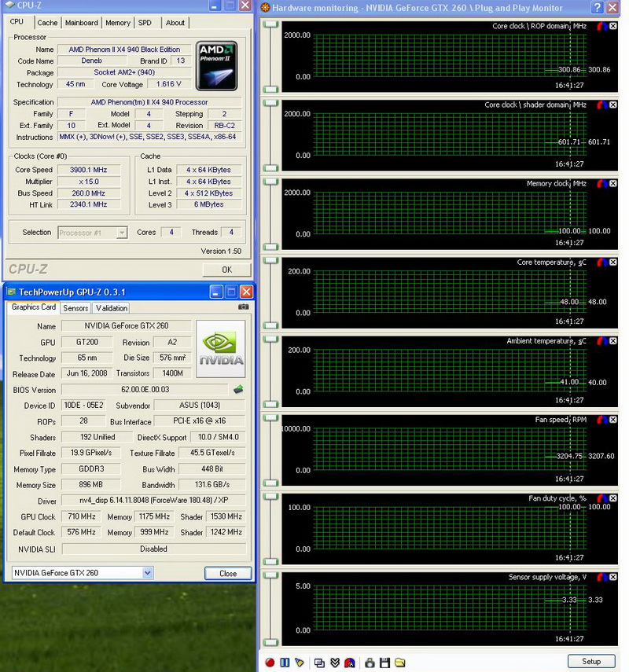Go to the SPD tab in CPU-Z

145,23
